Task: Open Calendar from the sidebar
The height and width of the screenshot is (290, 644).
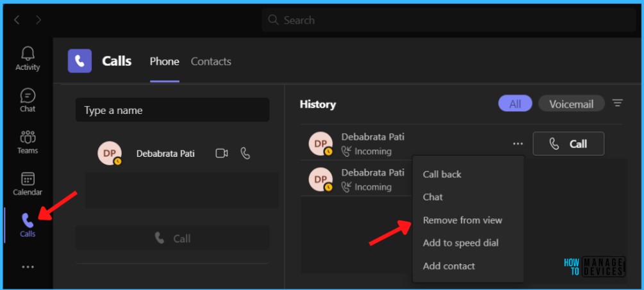Action: (x=28, y=184)
